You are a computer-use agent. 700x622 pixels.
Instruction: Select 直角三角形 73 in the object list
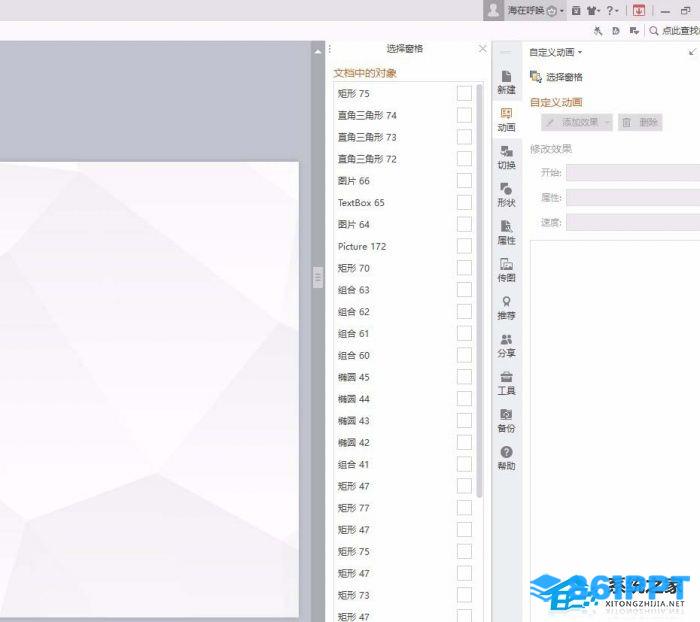coord(367,137)
